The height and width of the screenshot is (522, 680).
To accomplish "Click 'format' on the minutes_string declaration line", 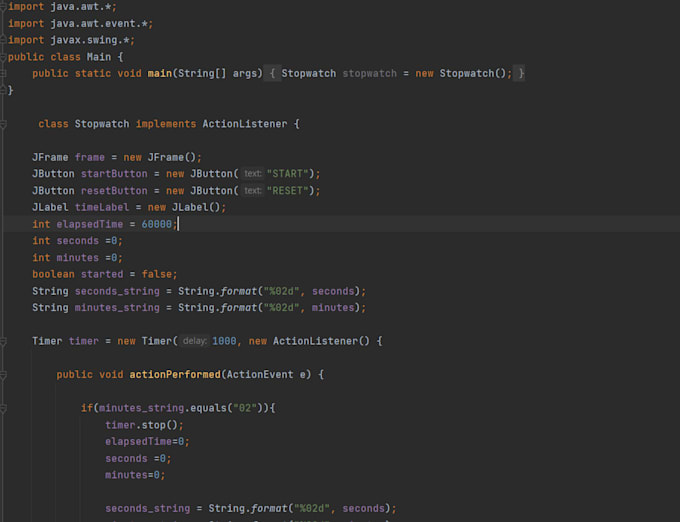I will 239,307.
